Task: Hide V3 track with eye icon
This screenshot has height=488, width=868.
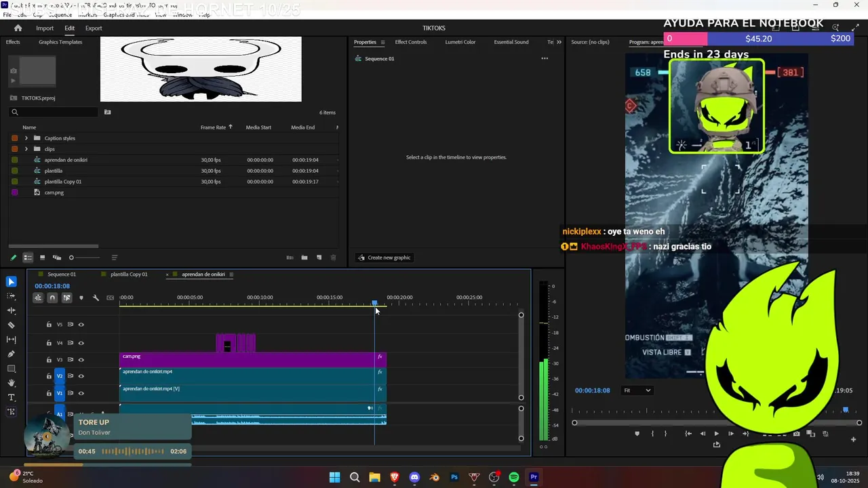Action: 81,360
